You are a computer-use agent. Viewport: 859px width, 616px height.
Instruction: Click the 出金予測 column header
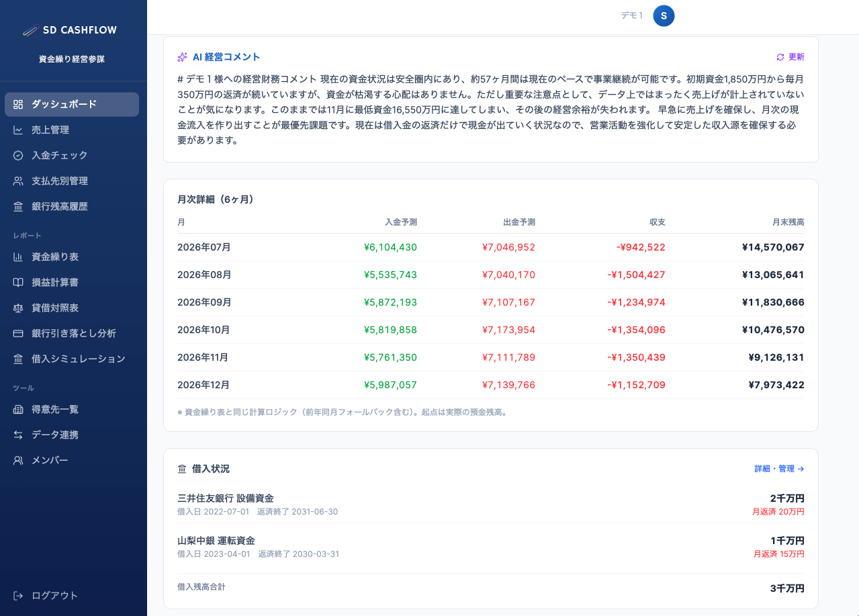519,222
